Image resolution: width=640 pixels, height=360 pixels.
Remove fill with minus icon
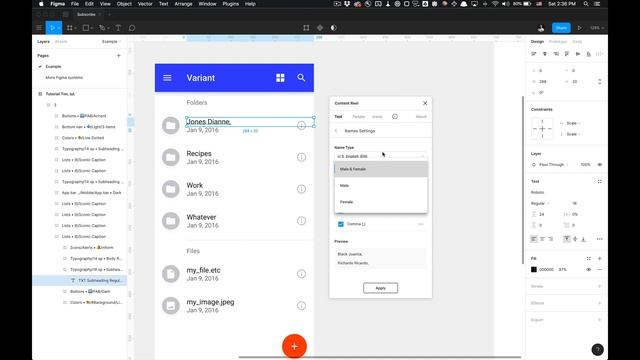(x=600, y=269)
